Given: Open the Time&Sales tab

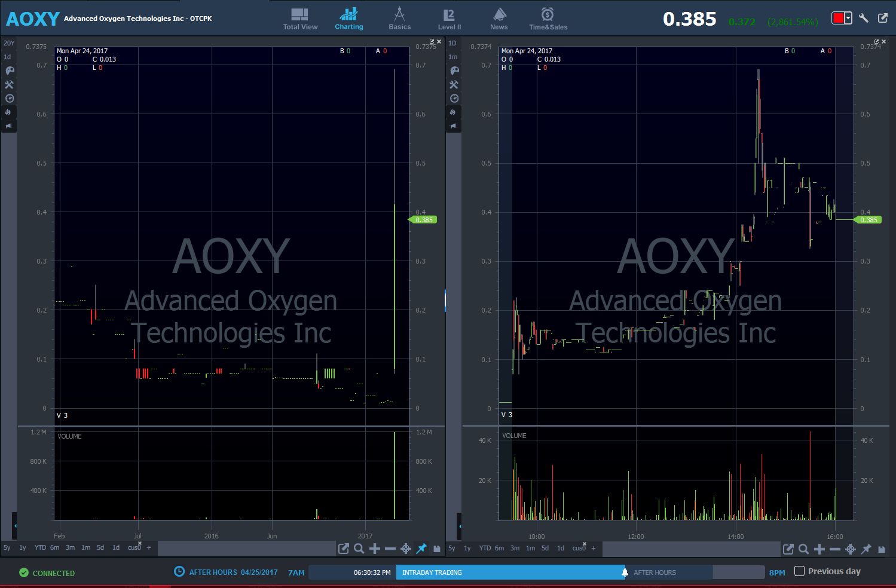Looking at the screenshot, I should coord(548,19).
